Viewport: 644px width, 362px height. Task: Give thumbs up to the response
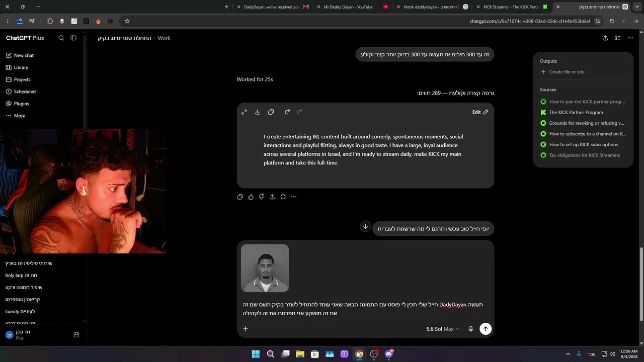click(x=251, y=197)
